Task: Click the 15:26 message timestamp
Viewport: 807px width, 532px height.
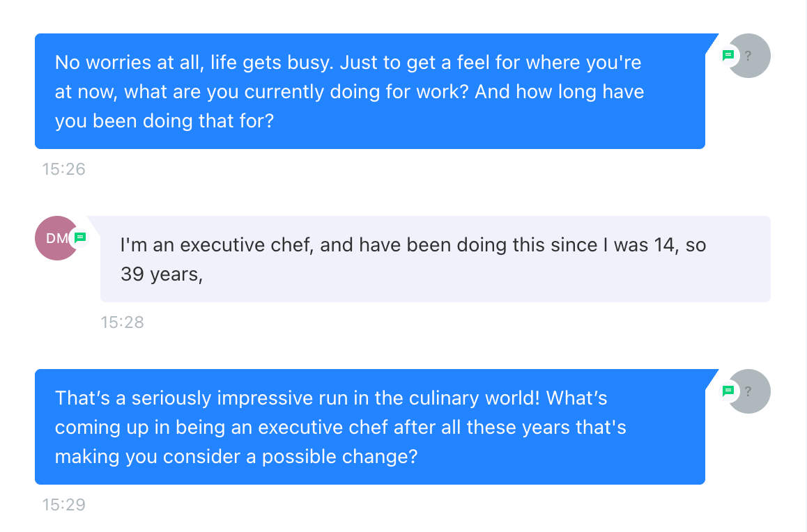Action: (63, 169)
